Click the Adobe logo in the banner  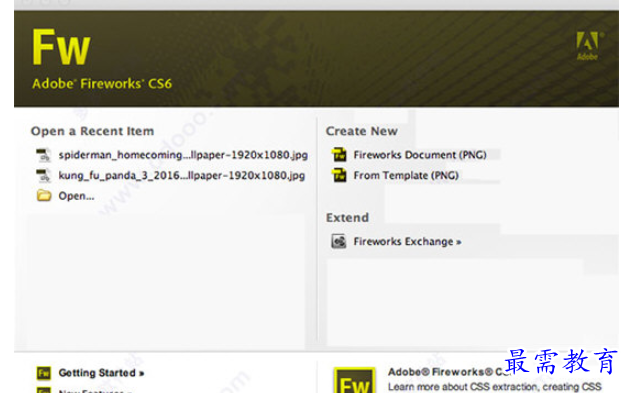(x=588, y=46)
